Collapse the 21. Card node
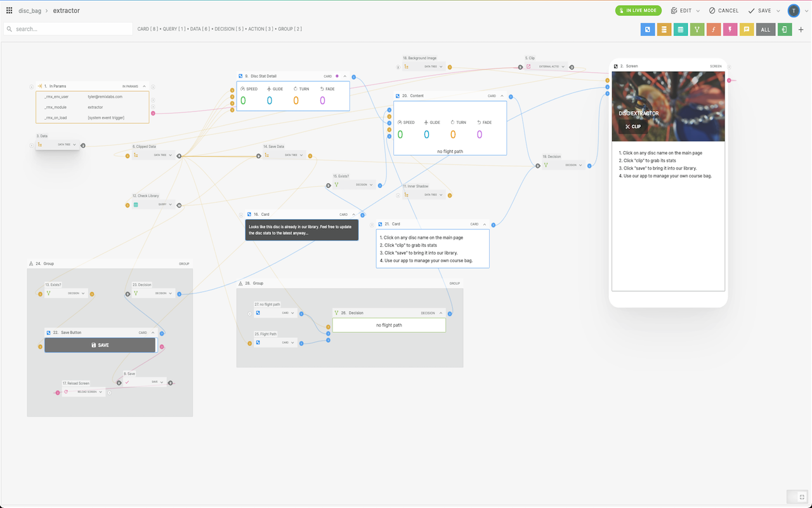 pos(485,224)
